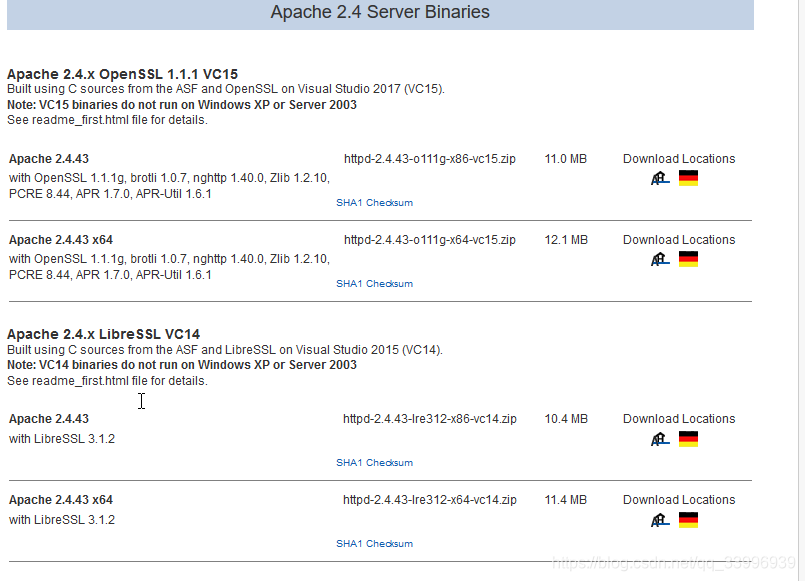Open SHA1 Checksum for httpd-2.4.43-lre312-x64-vc14.zip

pyautogui.click(x=374, y=544)
